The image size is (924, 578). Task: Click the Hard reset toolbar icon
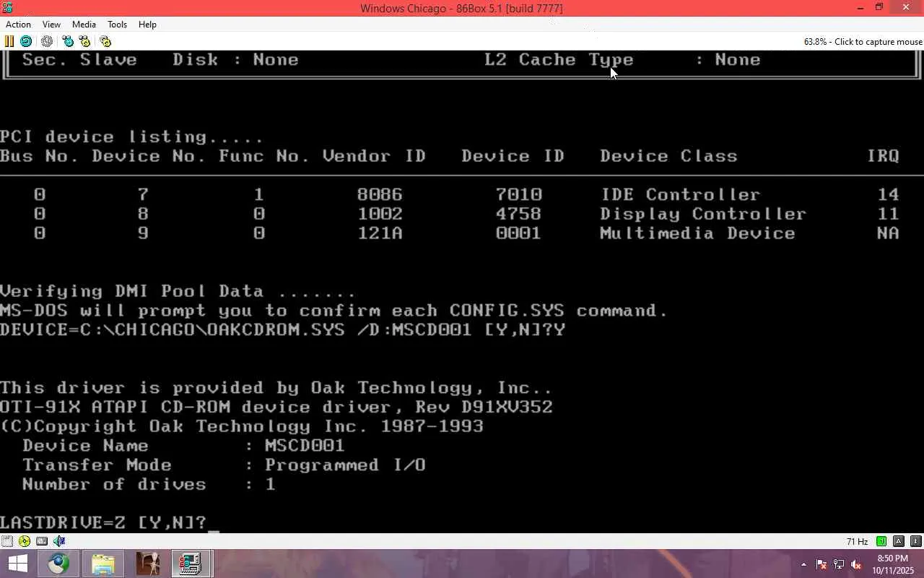pyautogui.click(x=26, y=41)
